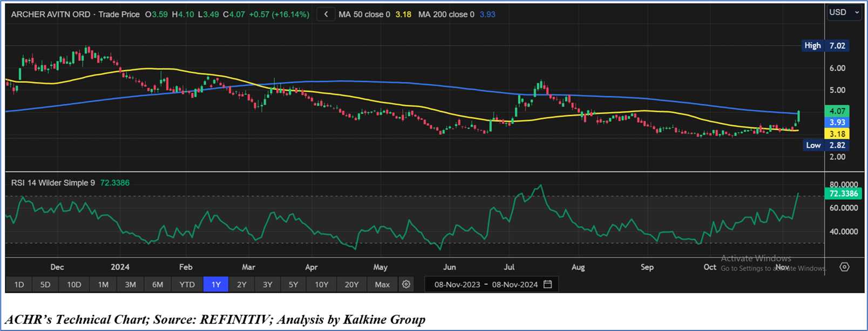Screen dimensions: 868x331
Task: Select the 3Y time range
Action: tap(267, 285)
